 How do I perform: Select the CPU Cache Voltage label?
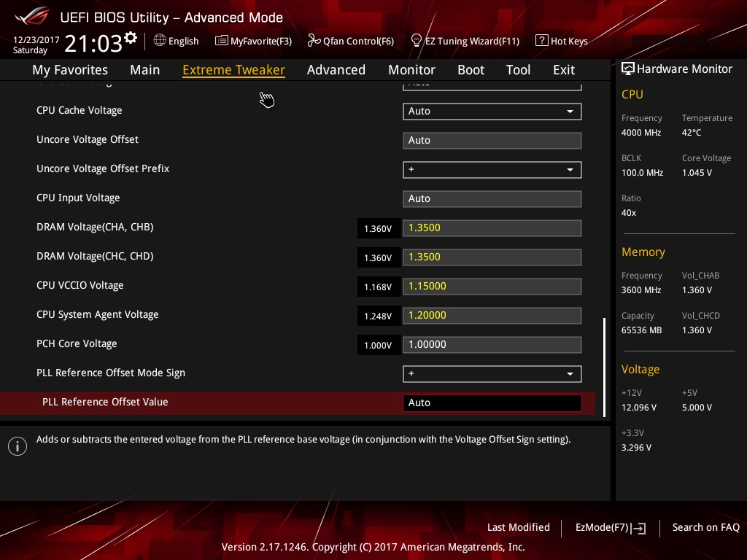tap(79, 110)
